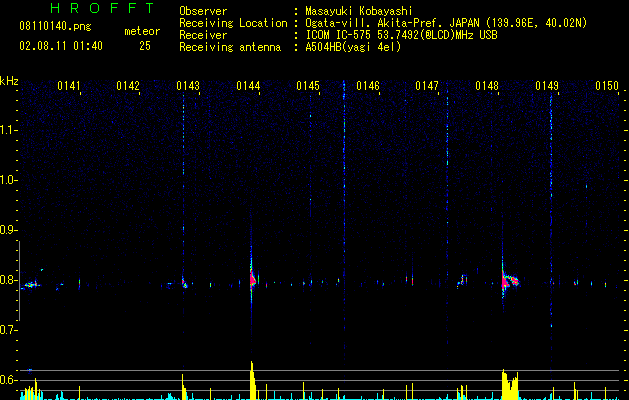Select the file name 08110140.png
The image size is (629, 400).
(x=55, y=27)
